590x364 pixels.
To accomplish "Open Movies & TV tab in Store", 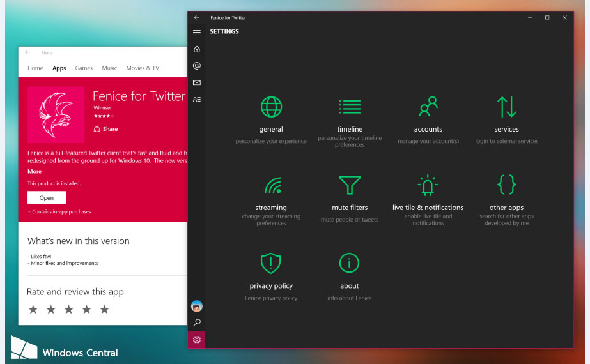I will click(x=143, y=68).
